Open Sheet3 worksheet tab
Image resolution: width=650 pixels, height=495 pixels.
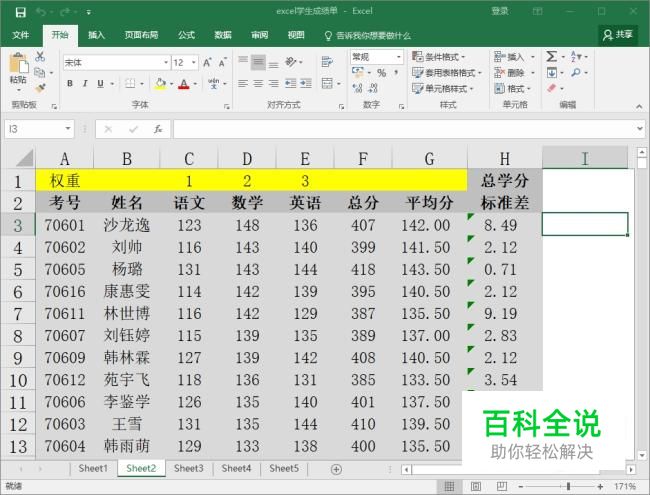pos(189,468)
